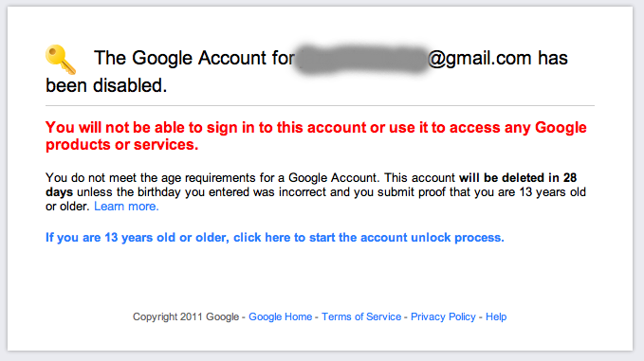This screenshot has width=644, height=361.
Task: Open the Help footer link
Action: [496, 316]
